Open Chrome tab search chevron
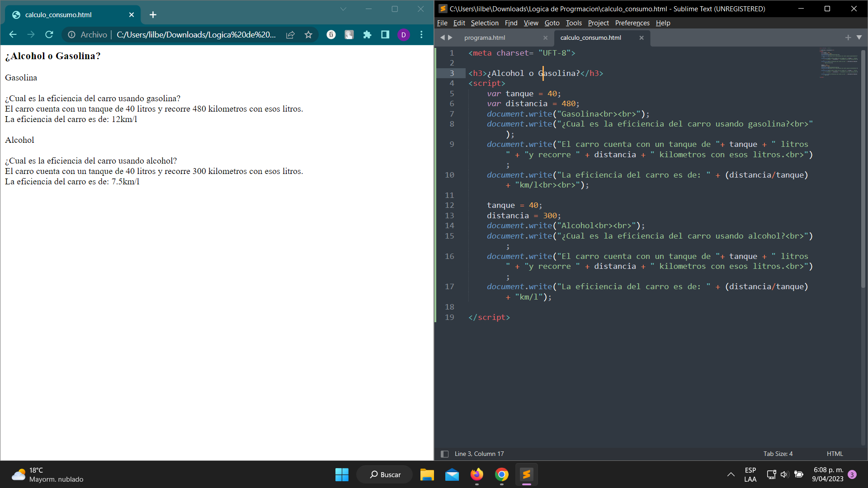The height and width of the screenshot is (488, 868). click(343, 9)
